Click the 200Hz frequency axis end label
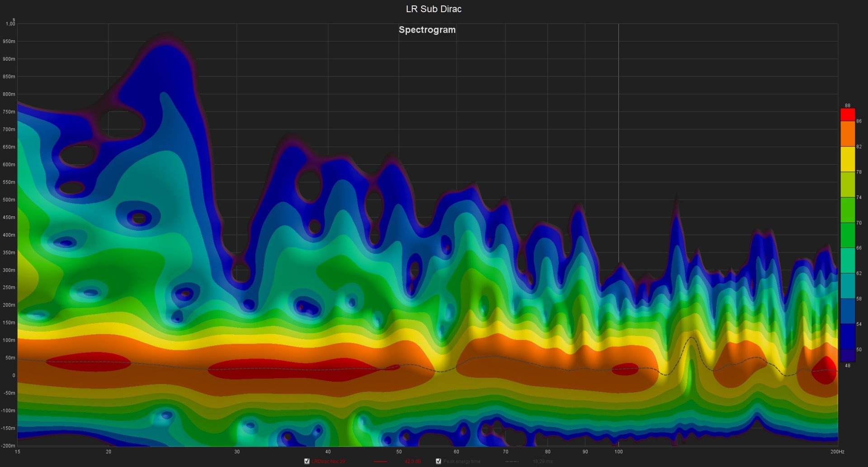Screen dimensions: 868x467 [x=837, y=452]
